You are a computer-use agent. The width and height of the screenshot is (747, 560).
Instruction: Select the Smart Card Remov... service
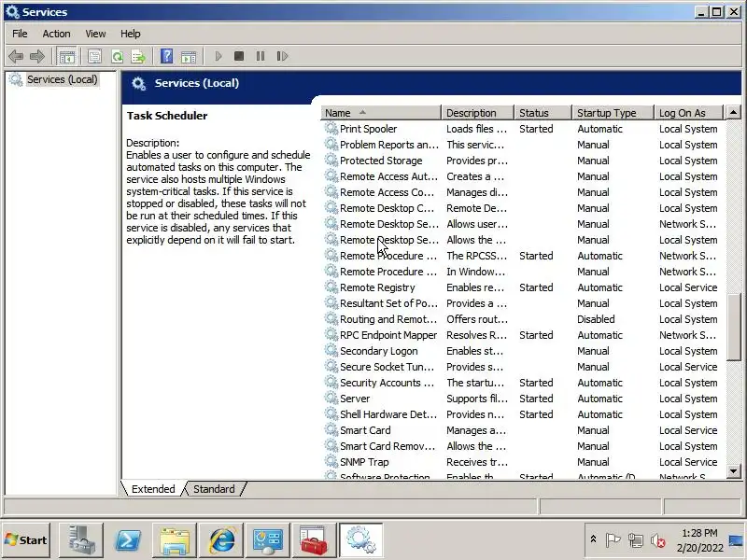[523, 446]
